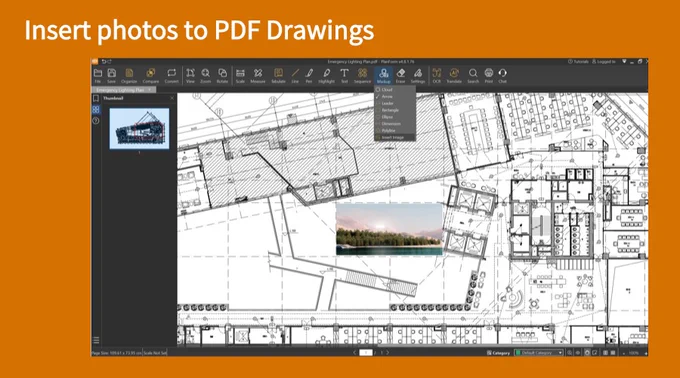Open the File menu icon

(98, 75)
